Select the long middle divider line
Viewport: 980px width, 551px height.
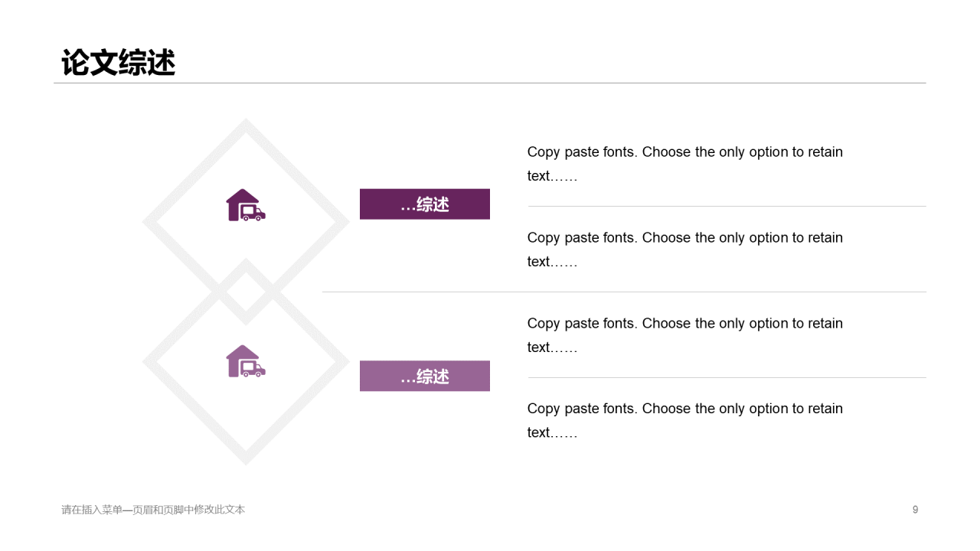[624, 292]
